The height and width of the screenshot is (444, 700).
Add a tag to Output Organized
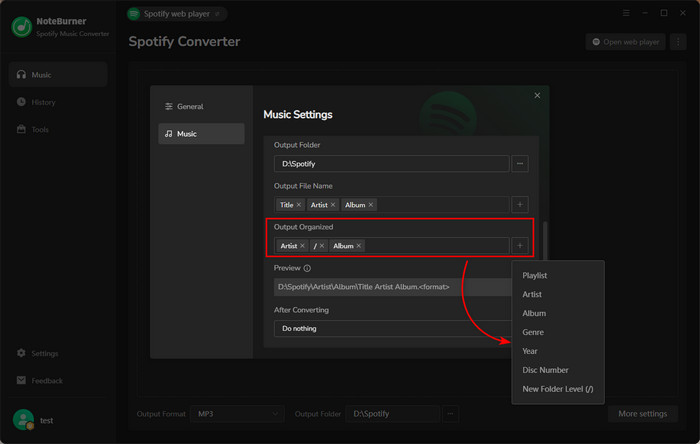pyautogui.click(x=520, y=246)
